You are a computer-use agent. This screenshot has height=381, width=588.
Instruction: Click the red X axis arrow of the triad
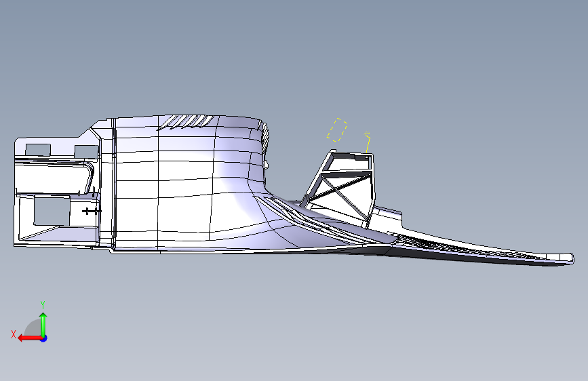30,338
